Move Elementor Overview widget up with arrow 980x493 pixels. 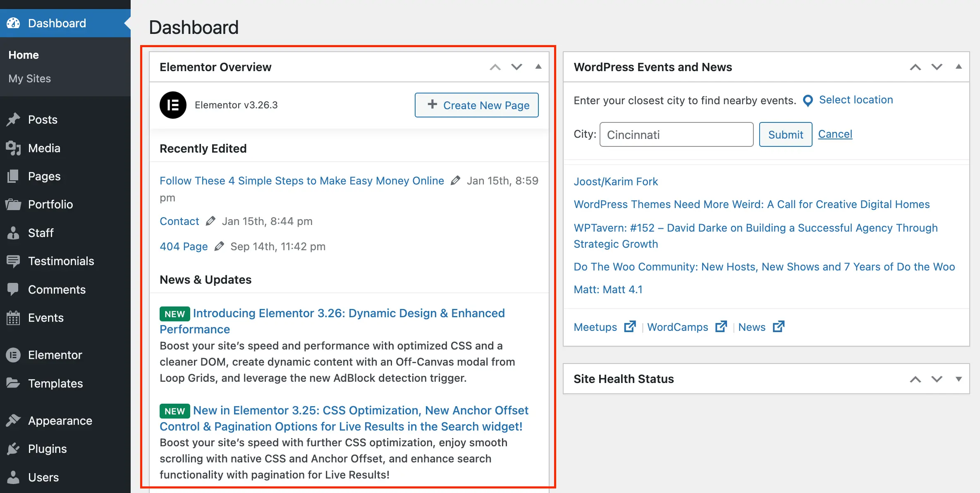495,67
